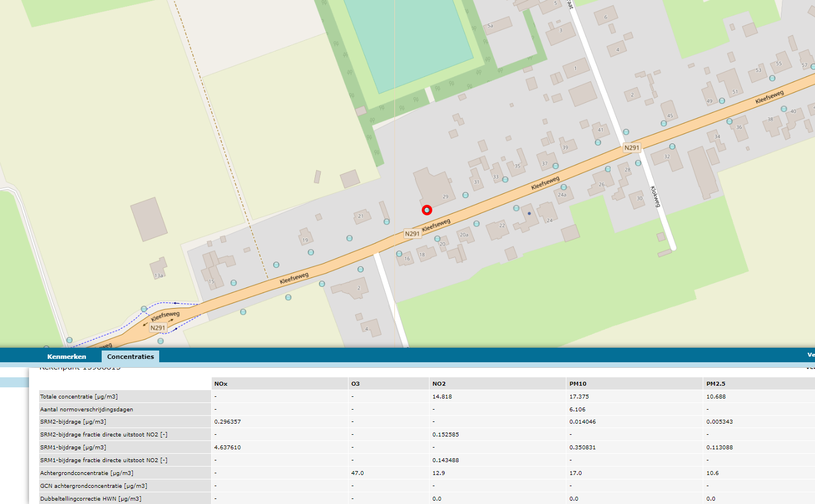Select the O3 background value 47.0
This screenshot has height=504, width=815.
click(x=358, y=473)
